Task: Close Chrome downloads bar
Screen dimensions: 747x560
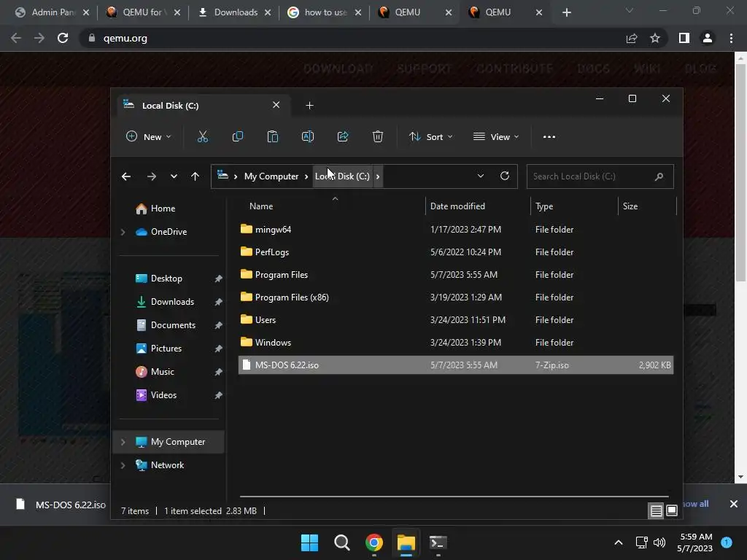Action: click(x=734, y=504)
